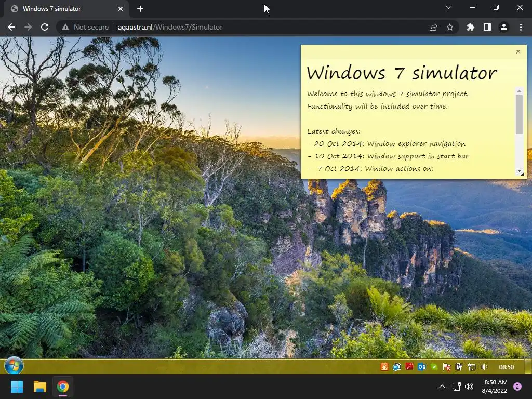
Task: Click the Java tray icon in simulator
Action: pos(384,367)
